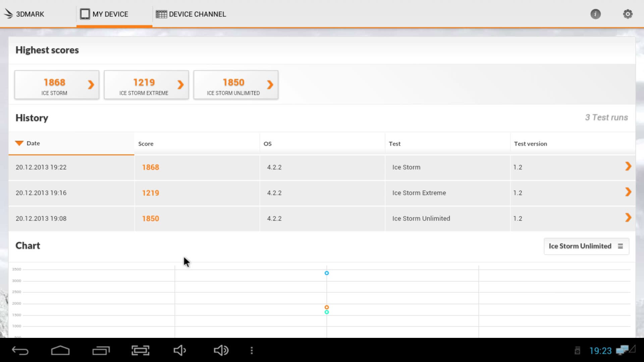Open the 1219 Ice Storm Extreme score card
This screenshot has width=644, height=362.
[146, 85]
